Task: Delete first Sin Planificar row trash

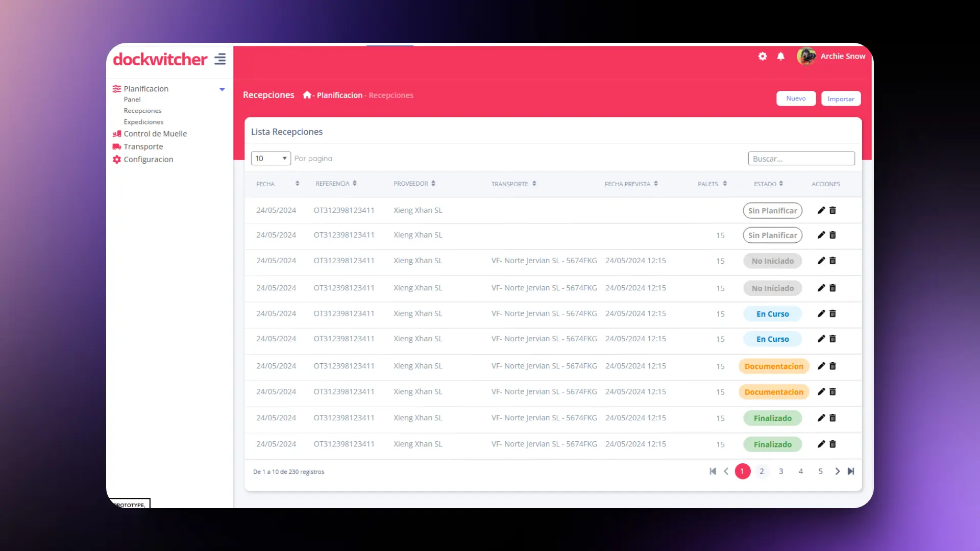Action: (x=832, y=210)
